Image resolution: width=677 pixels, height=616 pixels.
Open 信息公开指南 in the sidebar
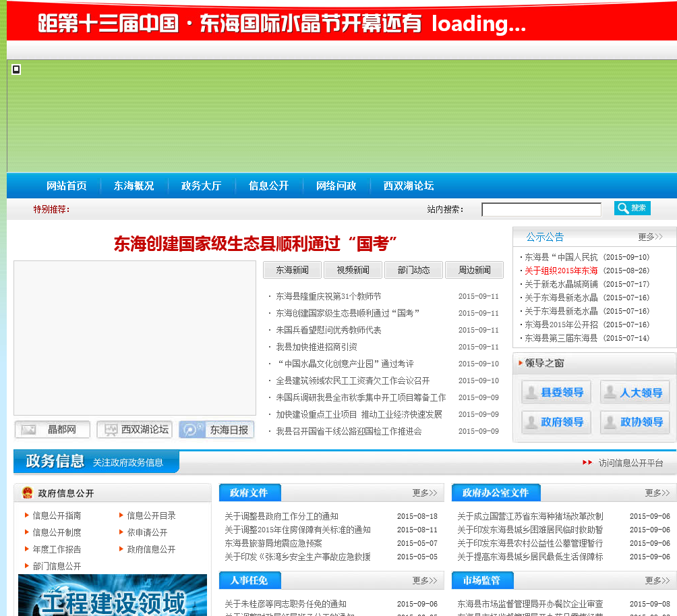pos(57,515)
